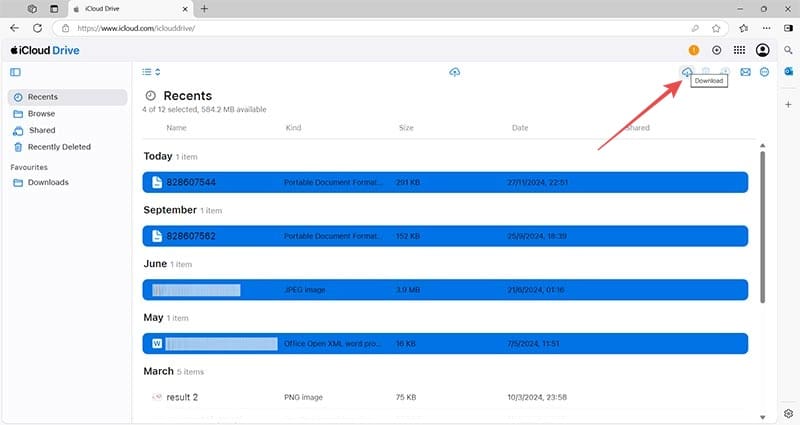The image size is (800, 425).
Task: Select Recents in the sidebar
Action: point(42,97)
